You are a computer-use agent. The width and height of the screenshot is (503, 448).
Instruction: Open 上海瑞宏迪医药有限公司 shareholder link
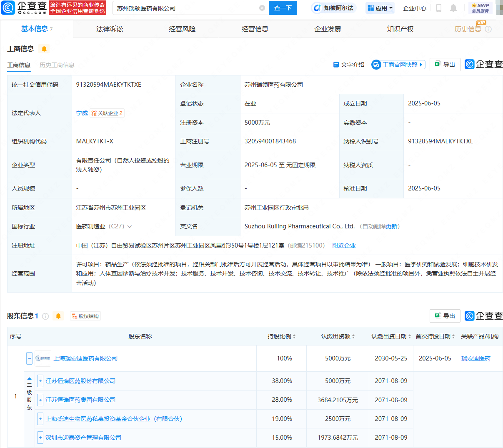[x=85, y=358]
